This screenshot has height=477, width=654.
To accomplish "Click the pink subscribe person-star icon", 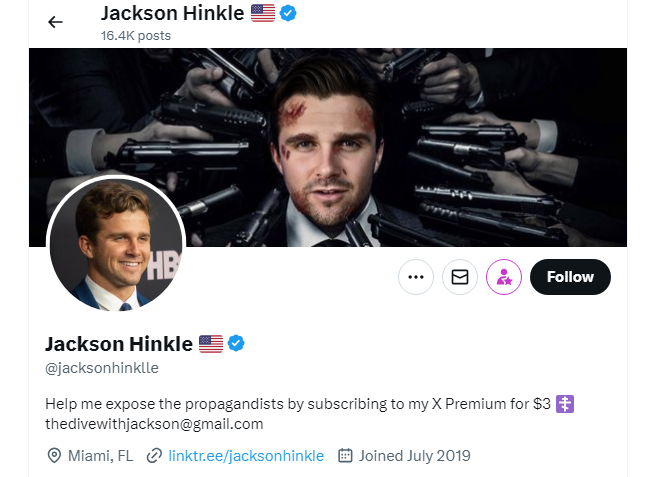I will click(x=504, y=277).
